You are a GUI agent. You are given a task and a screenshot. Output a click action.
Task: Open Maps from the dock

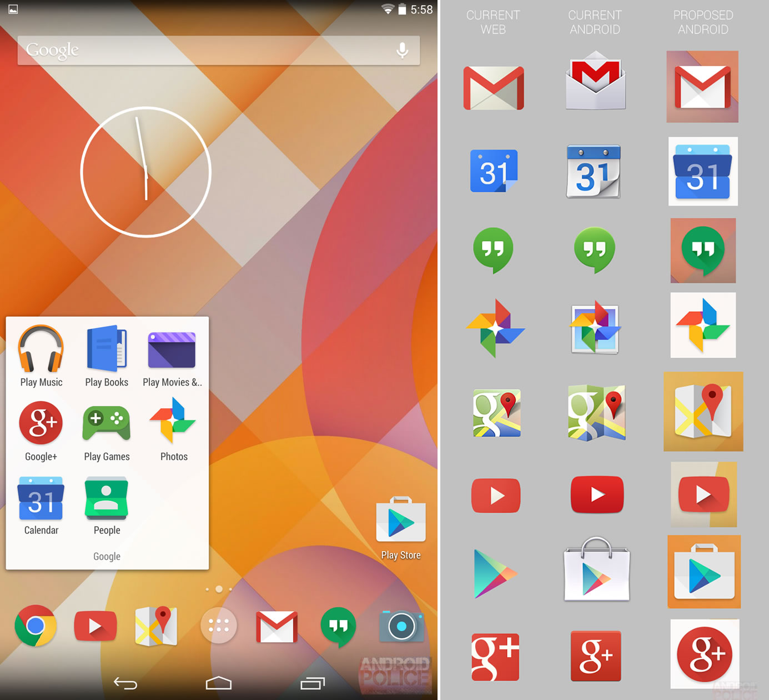[x=157, y=626]
